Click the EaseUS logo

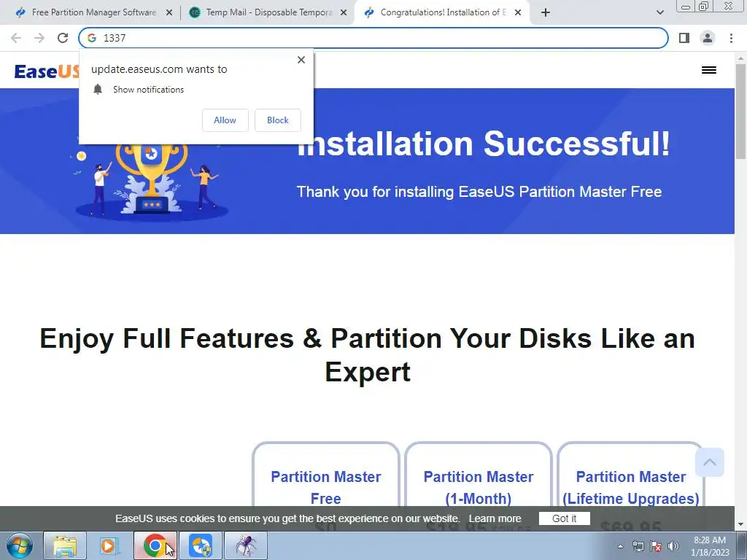[x=47, y=71]
